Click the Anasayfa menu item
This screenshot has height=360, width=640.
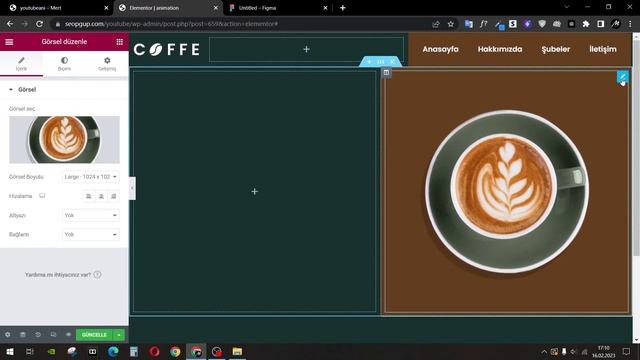(440, 49)
